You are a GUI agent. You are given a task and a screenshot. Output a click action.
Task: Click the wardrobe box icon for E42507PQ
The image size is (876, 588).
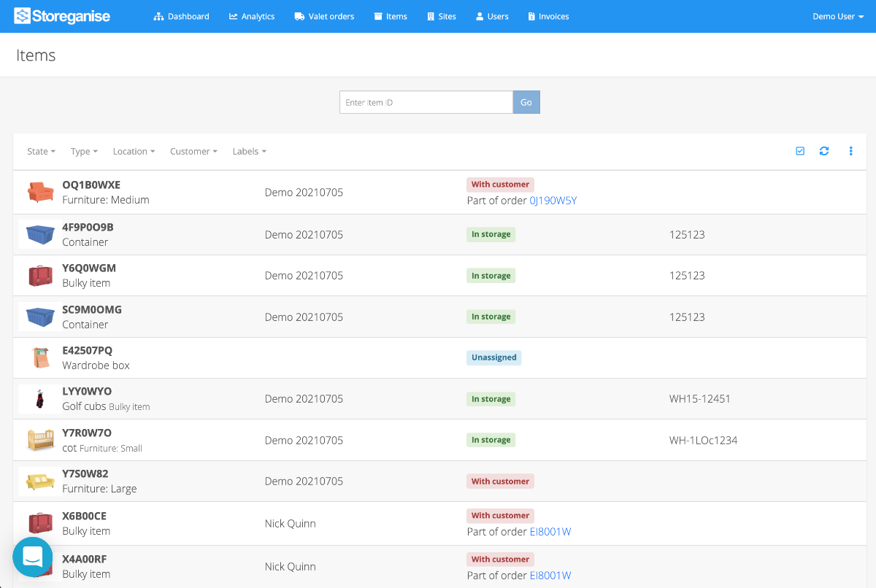coord(40,357)
